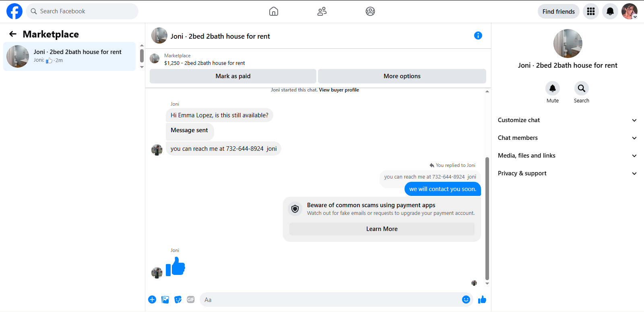Click the chat header avatar beside Joni's name

[159, 35]
